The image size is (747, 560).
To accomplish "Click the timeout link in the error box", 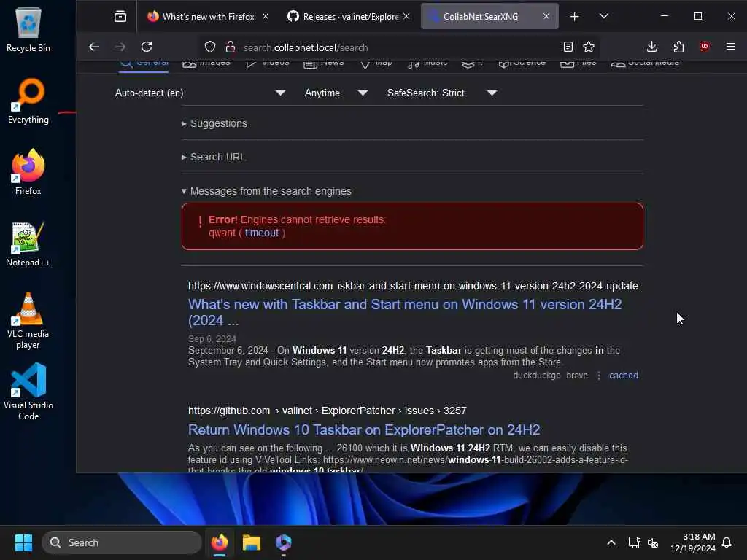I will (262, 233).
